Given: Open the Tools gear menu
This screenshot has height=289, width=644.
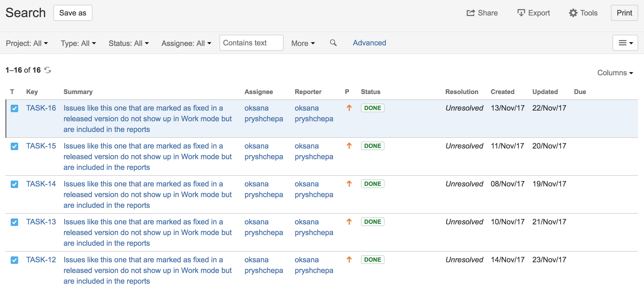Looking at the screenshot, I should pyautogui.click(x=583, y=13).
